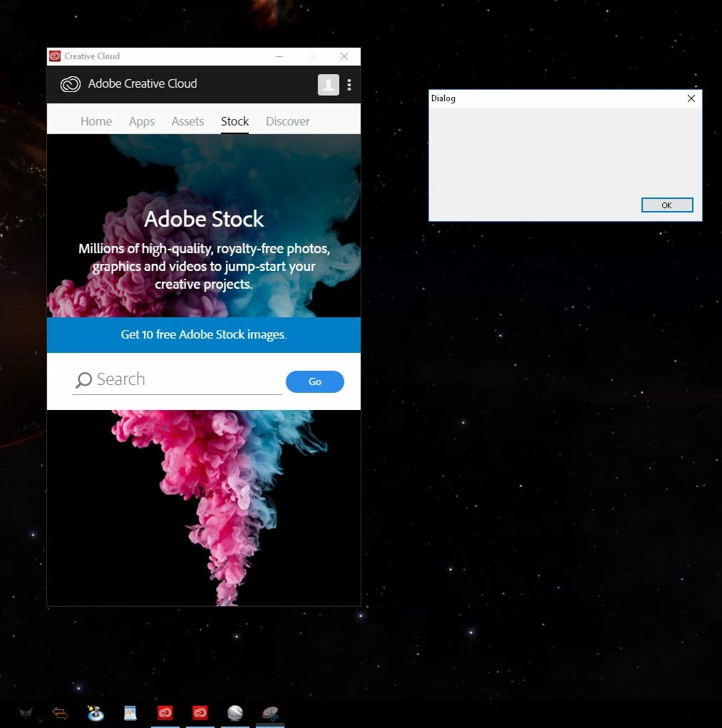This screenshot has height=728, width=722.
Task: Click the Creative Cloud logo in header
Action: pos(71,84)
